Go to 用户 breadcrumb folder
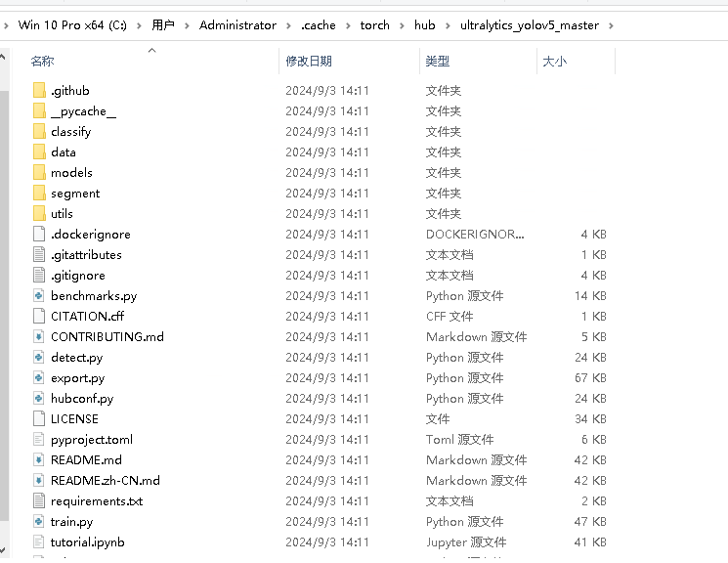The height and width of the screenshot is (563, 728). click(163, 25)
